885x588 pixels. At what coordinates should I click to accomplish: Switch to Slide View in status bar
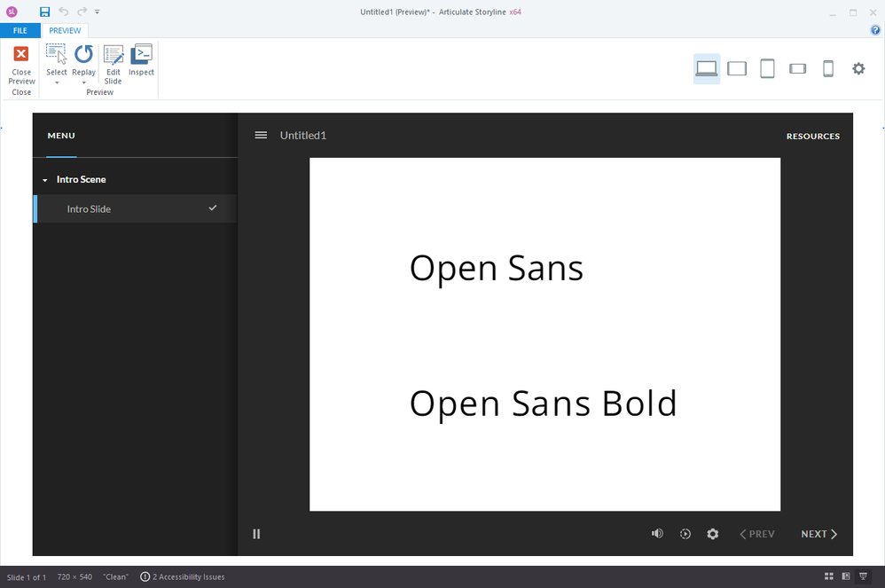[x=845, y=576]
